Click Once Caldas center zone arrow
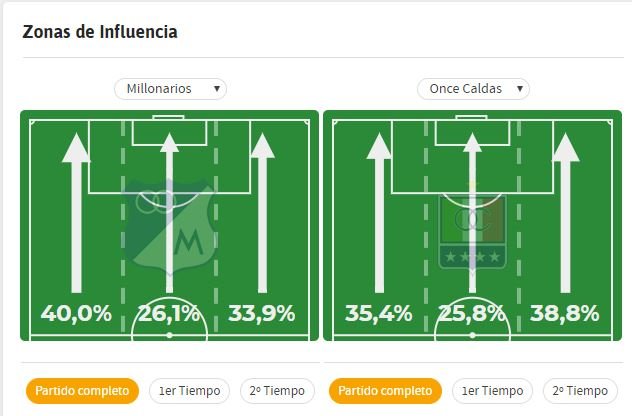 click(472, 213)
